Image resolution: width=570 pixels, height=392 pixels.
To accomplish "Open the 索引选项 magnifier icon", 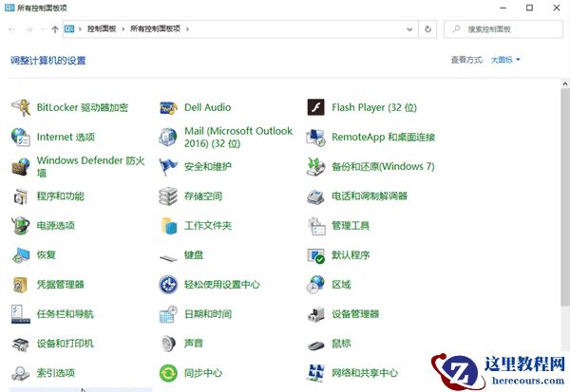I will (x=21, y=373).
